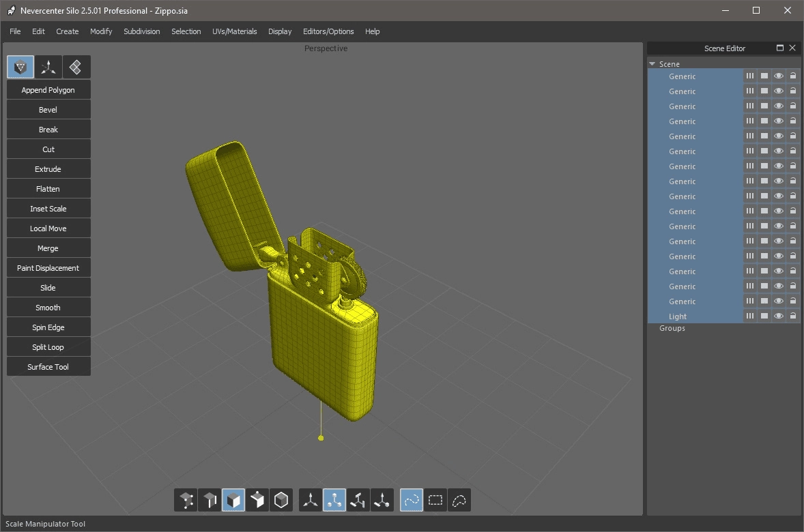Select the combined arrow-bar-cube manipulator icon

[382, 500]
